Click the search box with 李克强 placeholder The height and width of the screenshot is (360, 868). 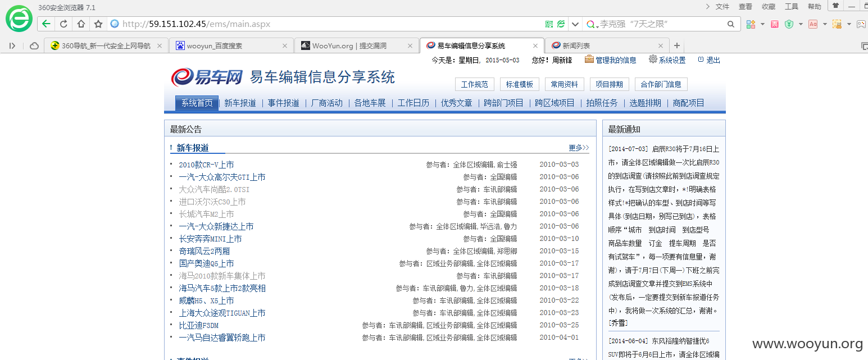tap(662, 24)
